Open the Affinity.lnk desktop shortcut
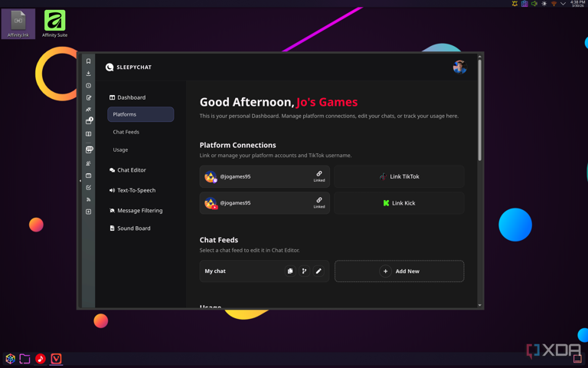Image resolution: width=588 pixels, height=368 pixels. coord(18,24)
